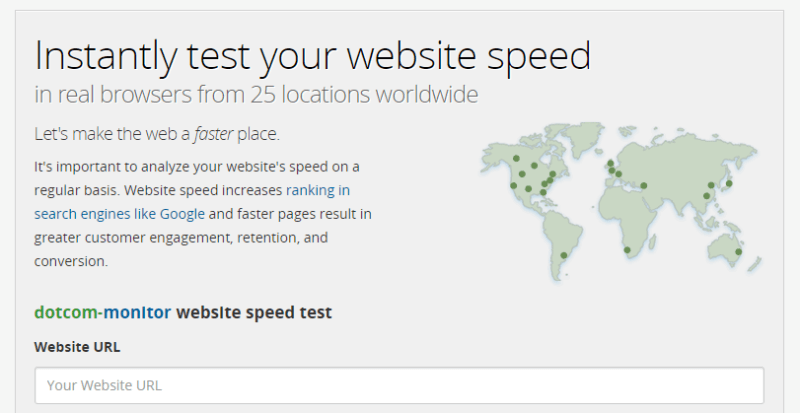The image size is (800, 413).
Task: Open the ranking in search engines like Google link
Action: coord(192,202)
